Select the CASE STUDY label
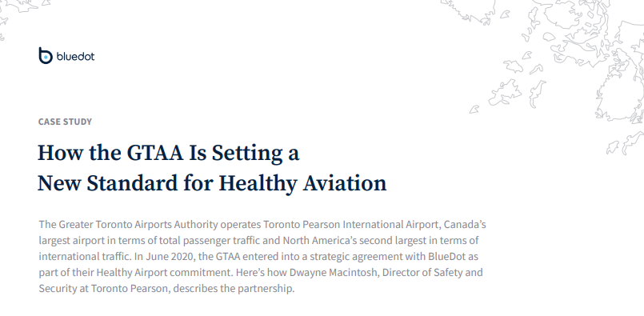 [65, 122]
